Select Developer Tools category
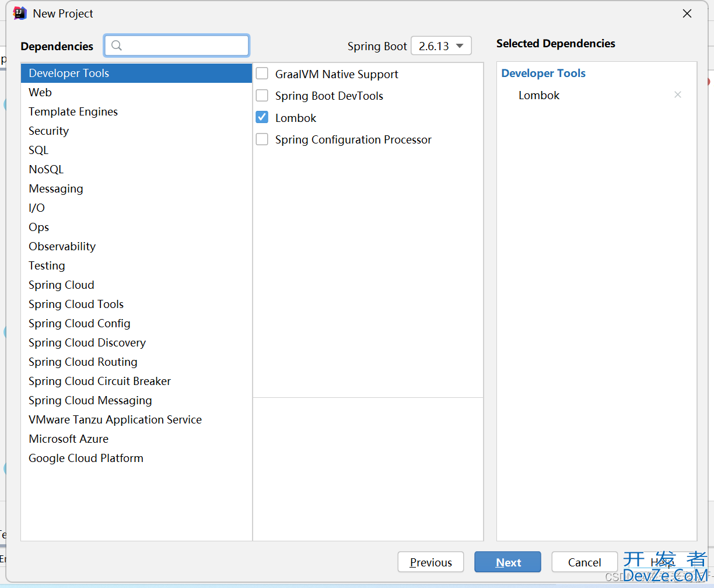The image size is (714, 588). click(136, 73)
